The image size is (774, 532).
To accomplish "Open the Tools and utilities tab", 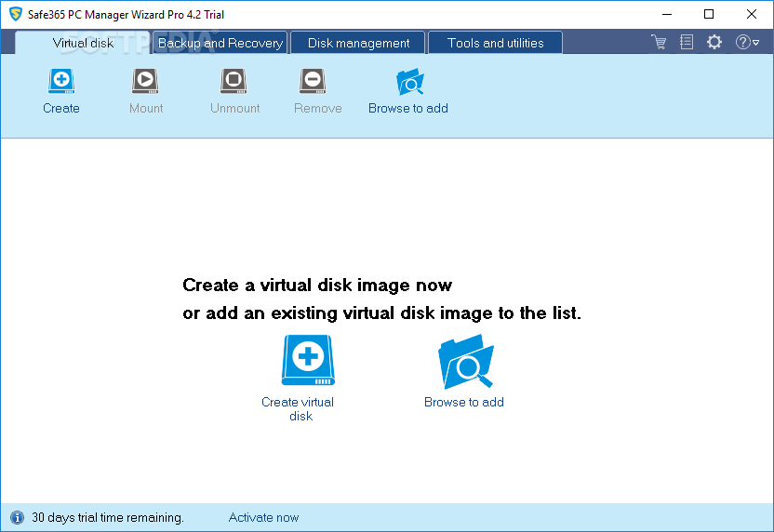I will [496, 43].
